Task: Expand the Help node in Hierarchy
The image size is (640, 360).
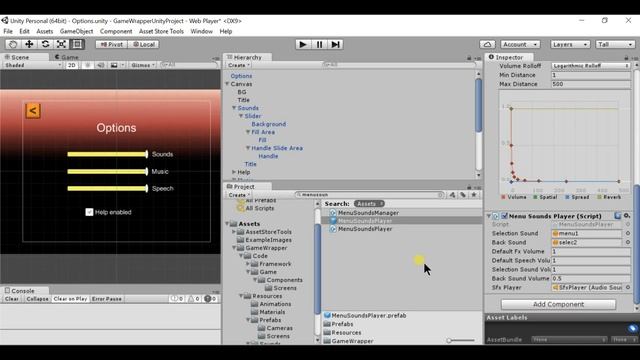Action: pyautogui.click(x=234, y=172)
